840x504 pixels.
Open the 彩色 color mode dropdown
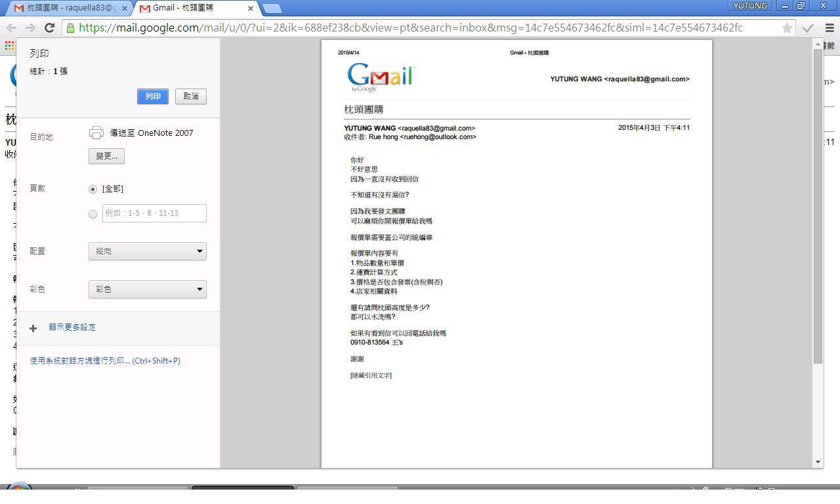click(148, 289)
